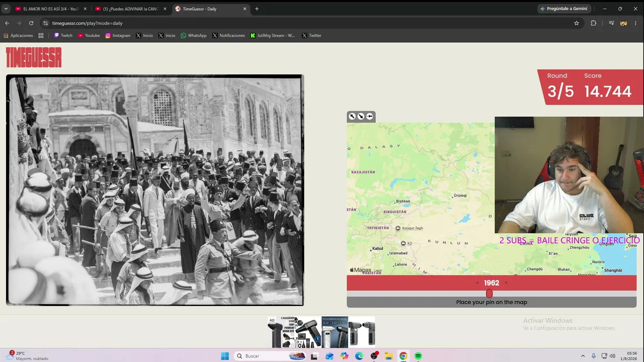Open the Instagram bookmark
This screenshot has width=644, height=362.
(118, 36)
